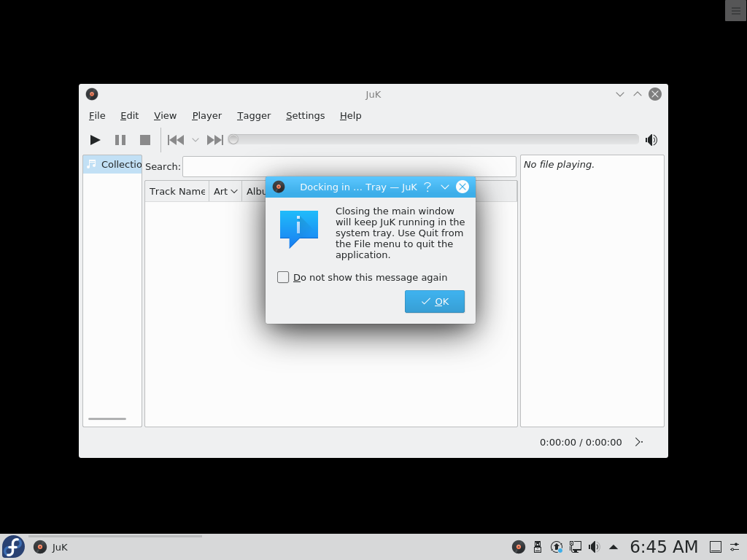This screenshot has height=560, width=747.
Task: Sort by the Artist column header
Action: click(x=225, y=192)
